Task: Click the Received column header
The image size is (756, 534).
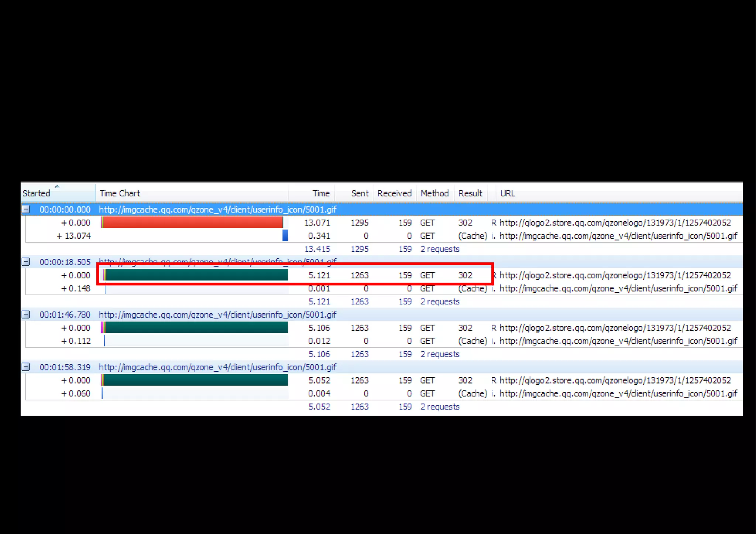Action: point(394,193)
